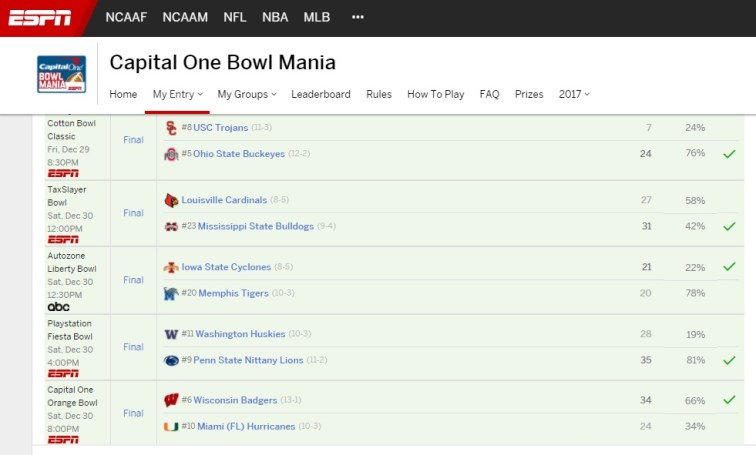The width and height of the screenshot is (756, 455).
Task: Click the Capital One Bowl Mania logo
Action: tap(61, 75)
